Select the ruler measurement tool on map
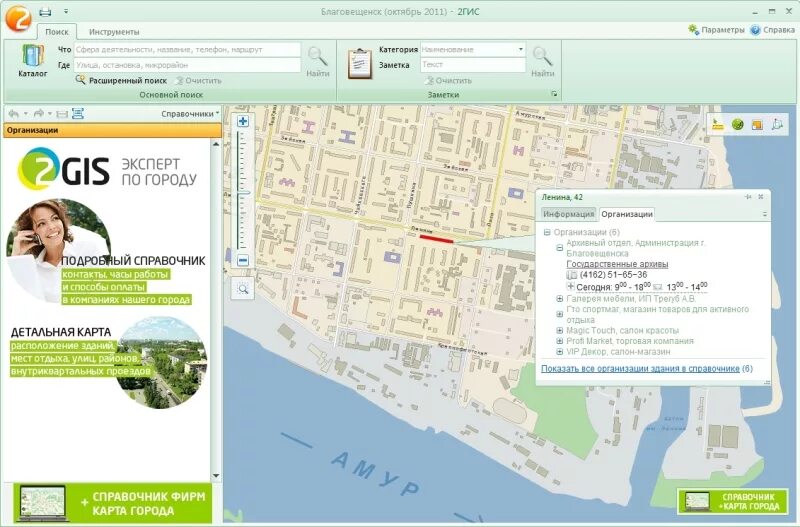800x527 pixels. [x=718, y=124]
